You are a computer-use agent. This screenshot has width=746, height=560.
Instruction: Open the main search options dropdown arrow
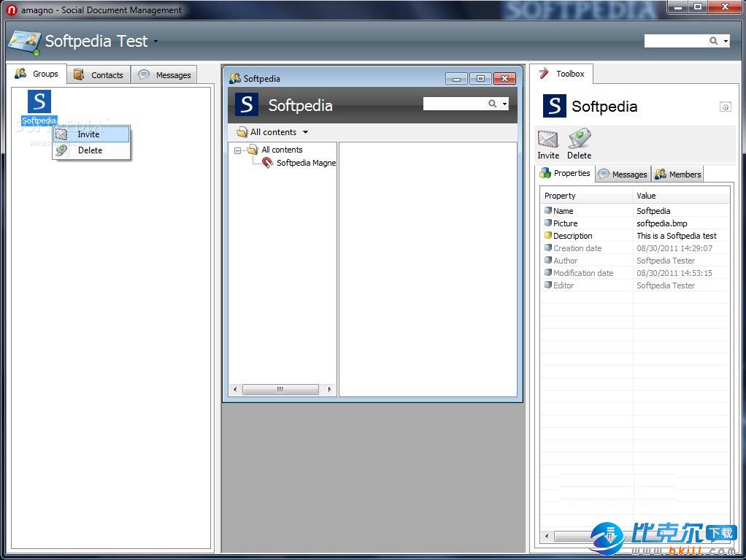726,42
